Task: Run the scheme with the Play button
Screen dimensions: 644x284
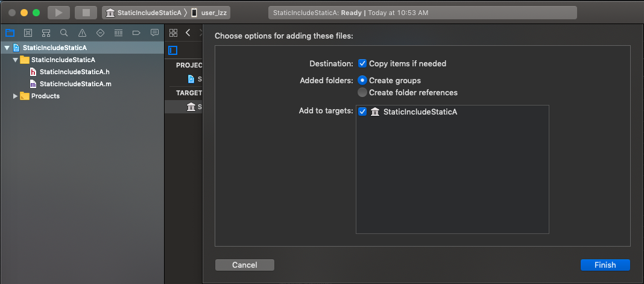Action: tap(58, 13)
